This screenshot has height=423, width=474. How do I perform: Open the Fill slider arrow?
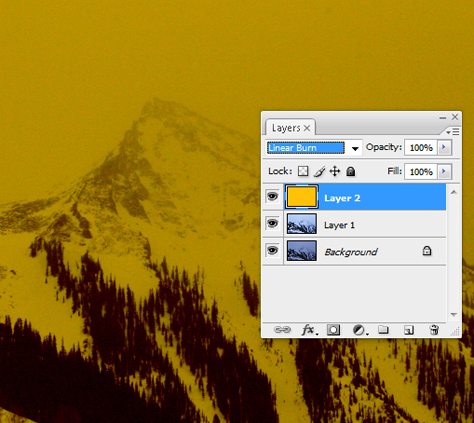click(x=444, y=172)
